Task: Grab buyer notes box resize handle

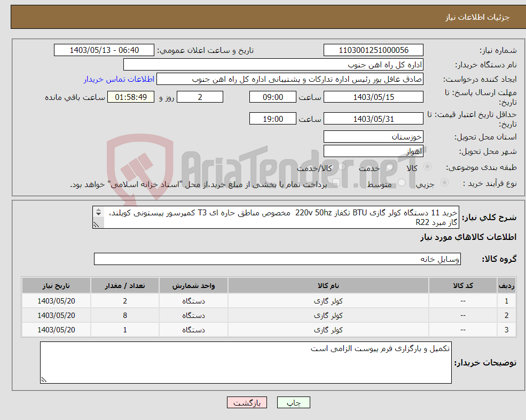Action: 44,380
